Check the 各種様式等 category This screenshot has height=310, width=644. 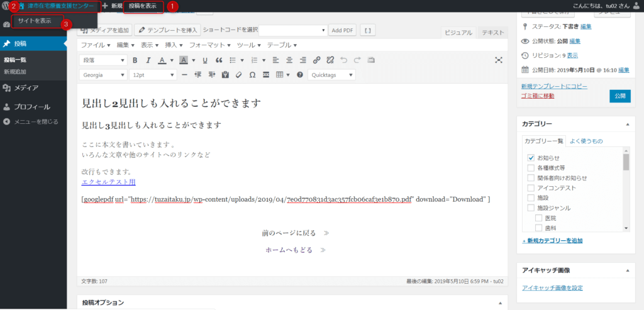531,168
